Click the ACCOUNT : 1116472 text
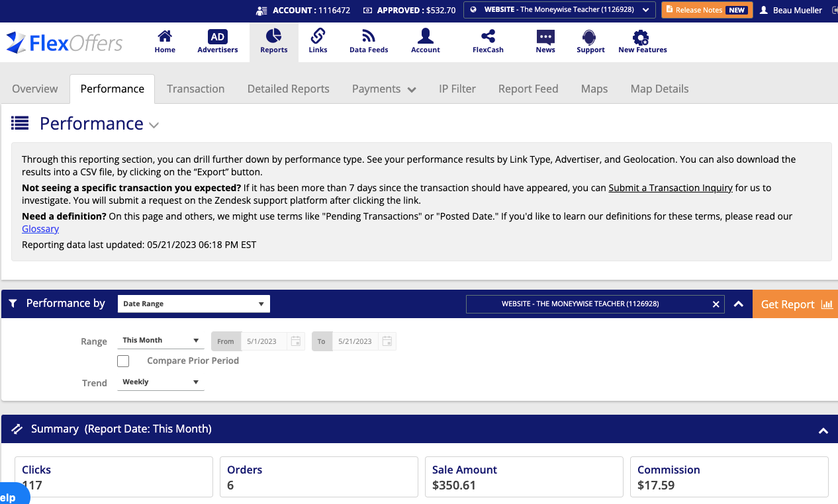 310,11
